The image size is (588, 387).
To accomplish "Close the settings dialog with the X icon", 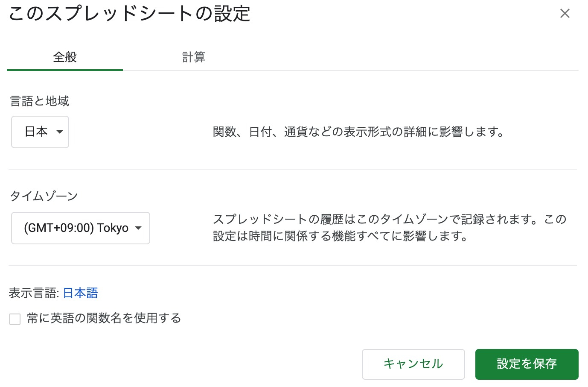I will pyautogui.click(x=565, y=13).
